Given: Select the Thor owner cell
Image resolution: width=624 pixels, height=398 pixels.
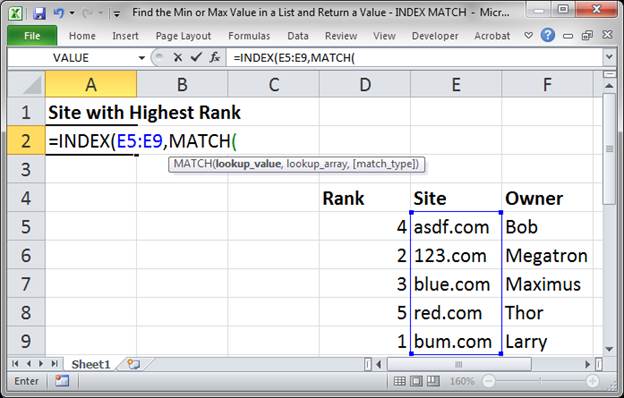Looking at the screenshot, I should pos(547,312).
